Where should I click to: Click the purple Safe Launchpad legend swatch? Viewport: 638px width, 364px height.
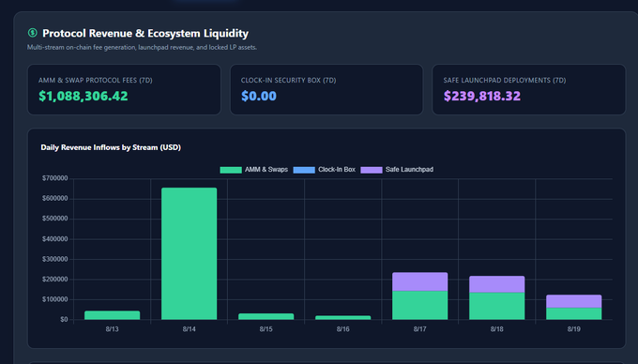coord(372,170)
